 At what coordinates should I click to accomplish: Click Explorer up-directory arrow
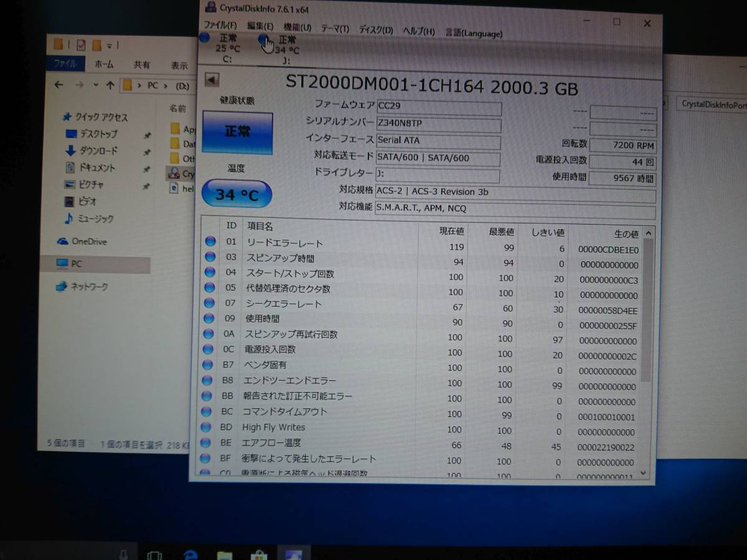tap(110, 85)
